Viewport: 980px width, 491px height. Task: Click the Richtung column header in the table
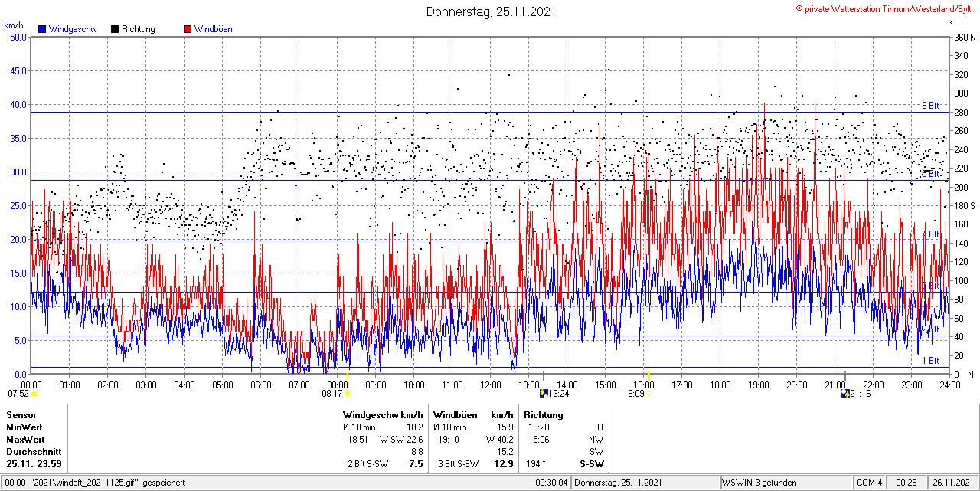pyautogui.click(x=544, y=415)
